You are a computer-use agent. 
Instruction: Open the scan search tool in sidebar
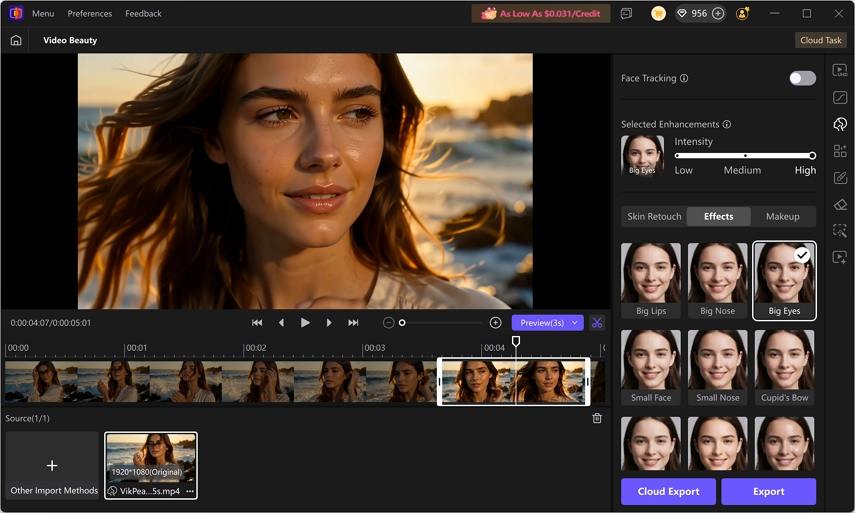click(840, 231)
